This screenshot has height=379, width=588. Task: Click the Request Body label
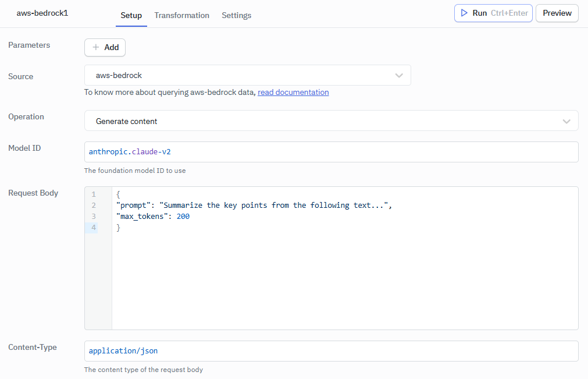pyautogui.click(x=33, y=193)
